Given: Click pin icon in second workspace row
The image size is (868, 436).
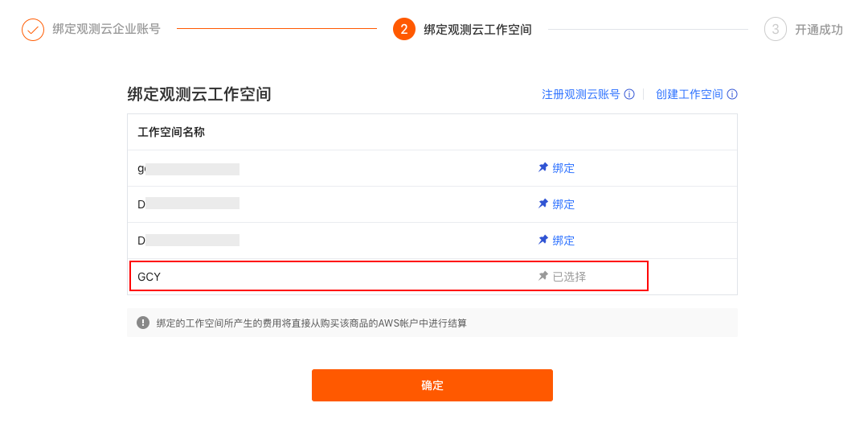Looking at the screenshot, I should coord(543,204).
